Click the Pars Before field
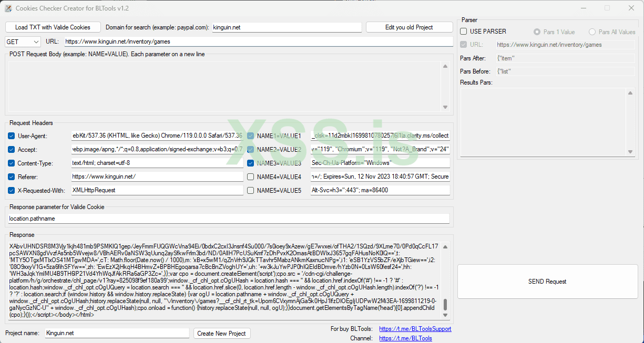This screenshot has width=644, height=343. [566, 71]
